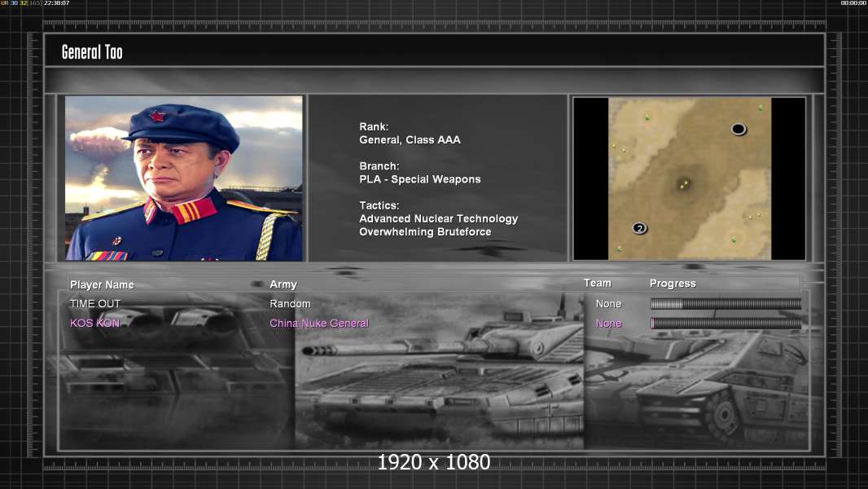The height and width of the screenshot is (489, 868).
Task: Click the elapsed timer at top-right corner
Action: pyautogui.click(x=853, y=3)
